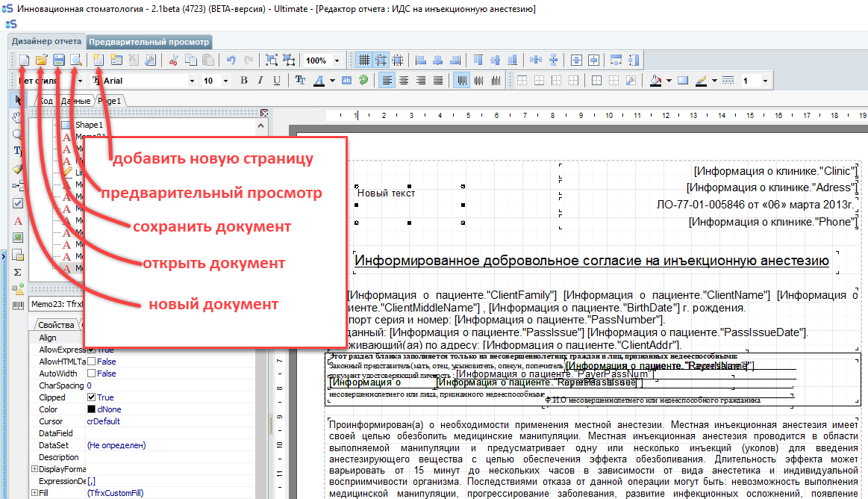
Task: Switch to the Предварительный просмотр tab
Action: tap(150, 42)
